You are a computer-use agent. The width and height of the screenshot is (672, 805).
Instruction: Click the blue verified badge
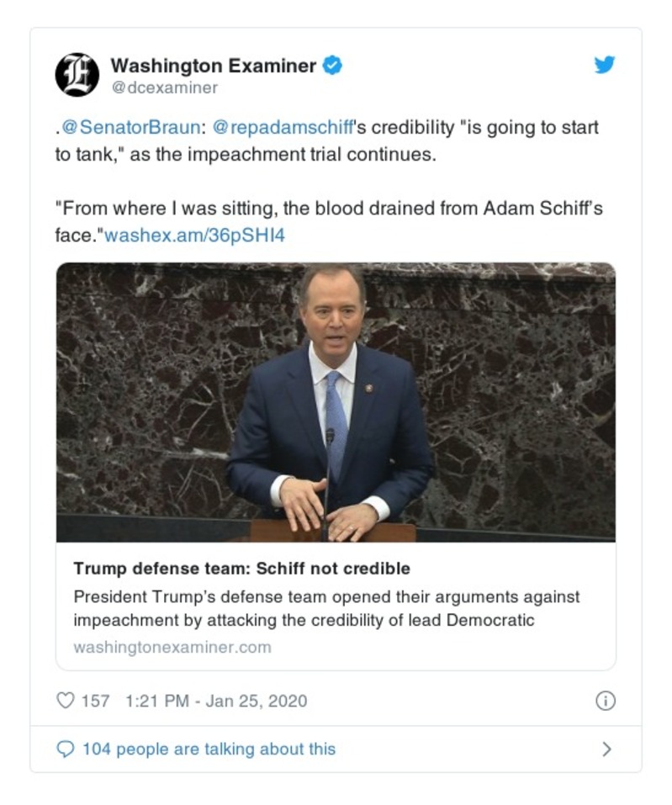tap(333, 66)
